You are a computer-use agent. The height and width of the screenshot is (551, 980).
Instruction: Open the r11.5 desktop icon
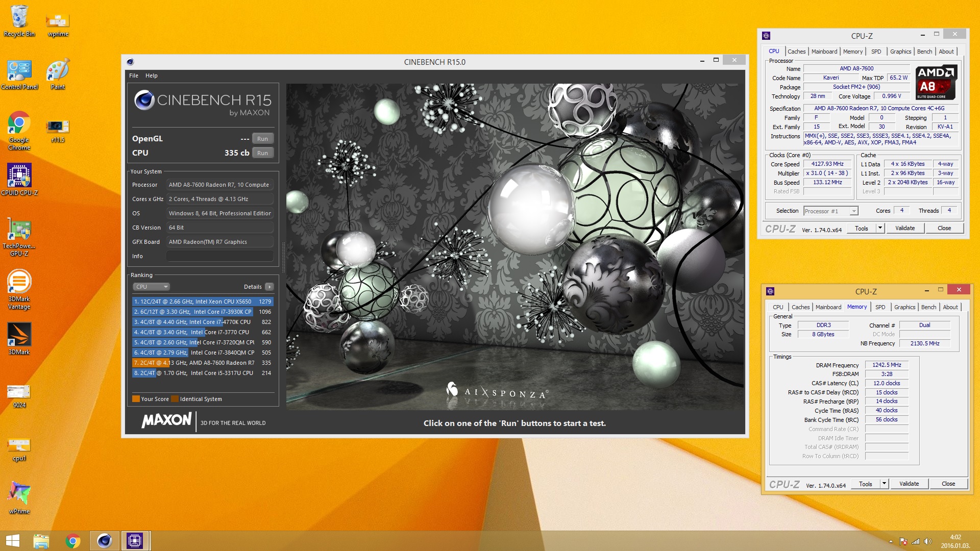pyautogui.click(x=58, y=130)
